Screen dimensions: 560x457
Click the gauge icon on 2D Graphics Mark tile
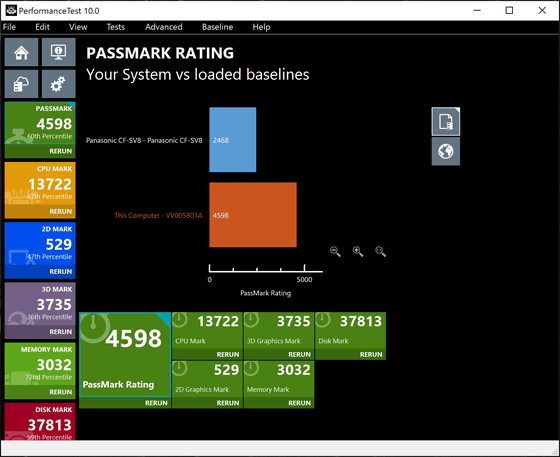pyautogui.click(x=180, y=368)
